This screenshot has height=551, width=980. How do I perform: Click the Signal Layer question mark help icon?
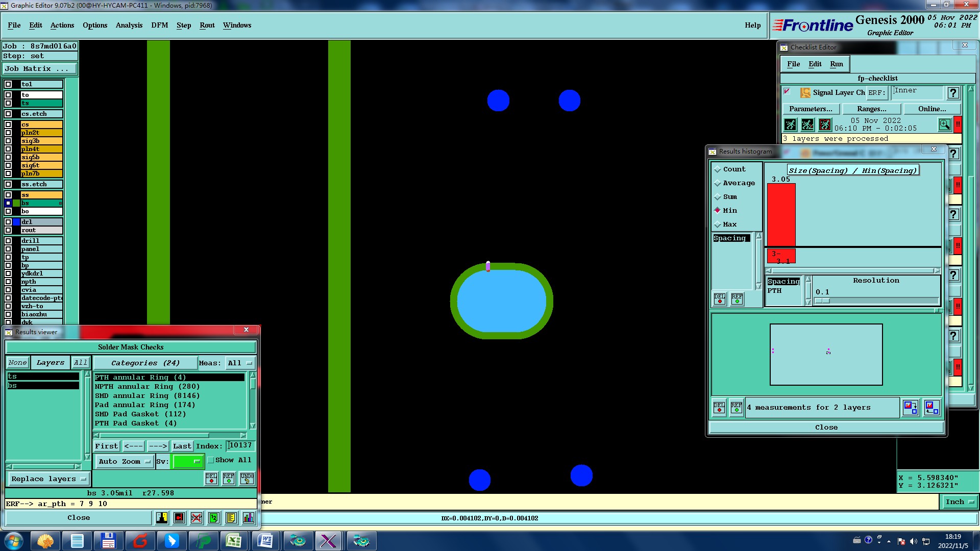pos(952,93)
